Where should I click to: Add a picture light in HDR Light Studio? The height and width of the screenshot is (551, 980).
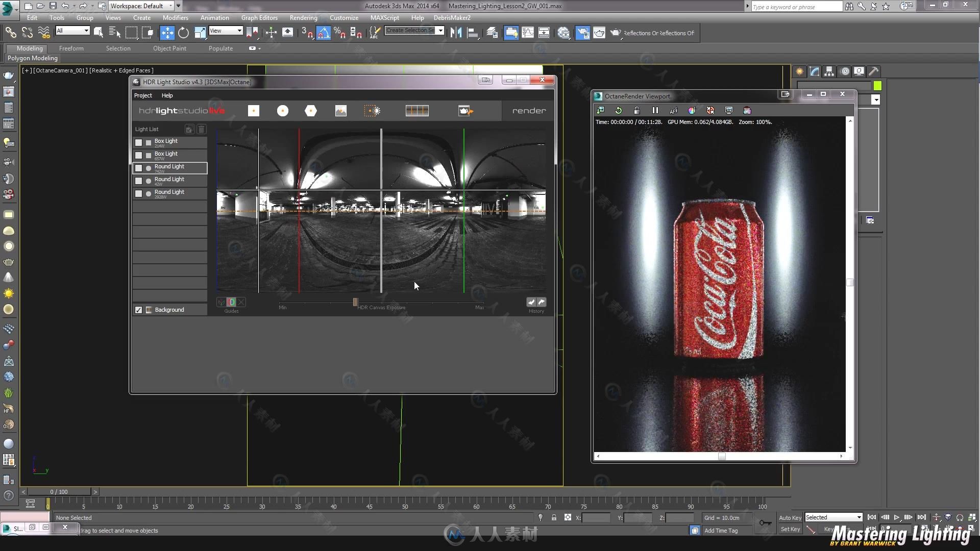(340, 111)
